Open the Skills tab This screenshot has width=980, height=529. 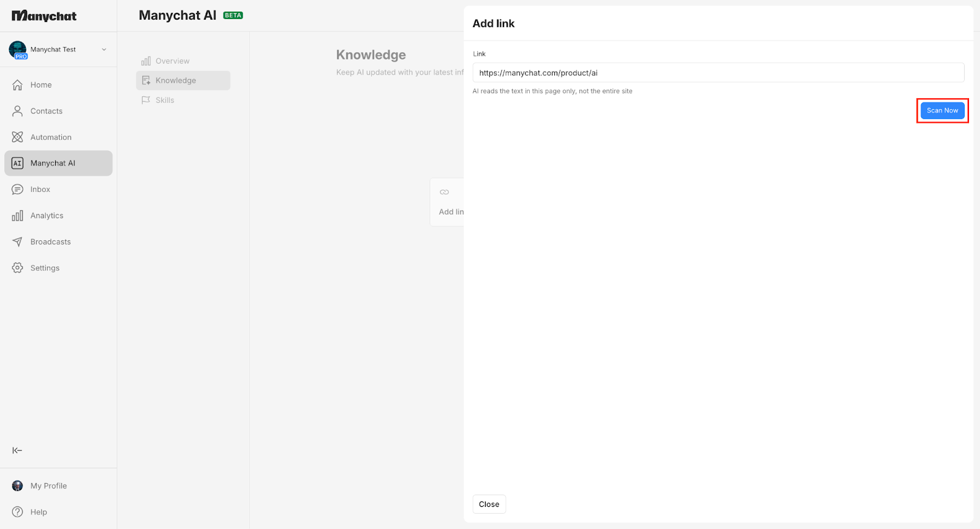pyautogui.click(x=165, y=101)
